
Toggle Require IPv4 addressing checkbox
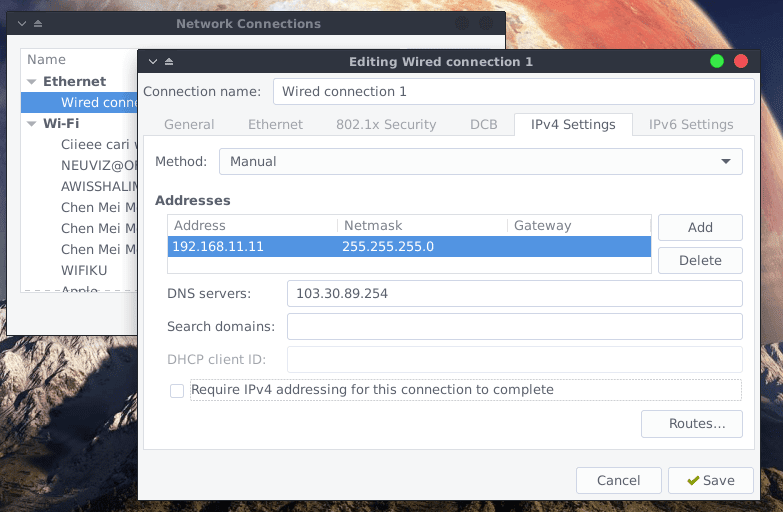tap(177, 391)
